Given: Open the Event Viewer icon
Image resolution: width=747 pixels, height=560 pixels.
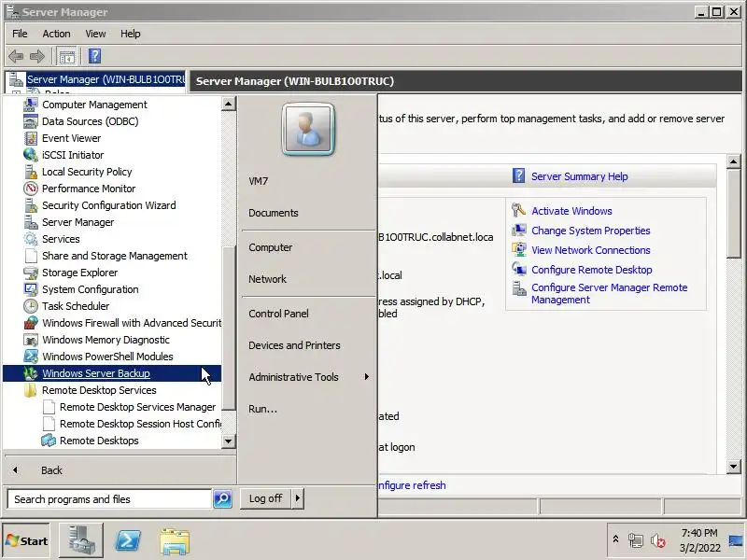Looking at the screenshot, I should click(x=31, y=138).
